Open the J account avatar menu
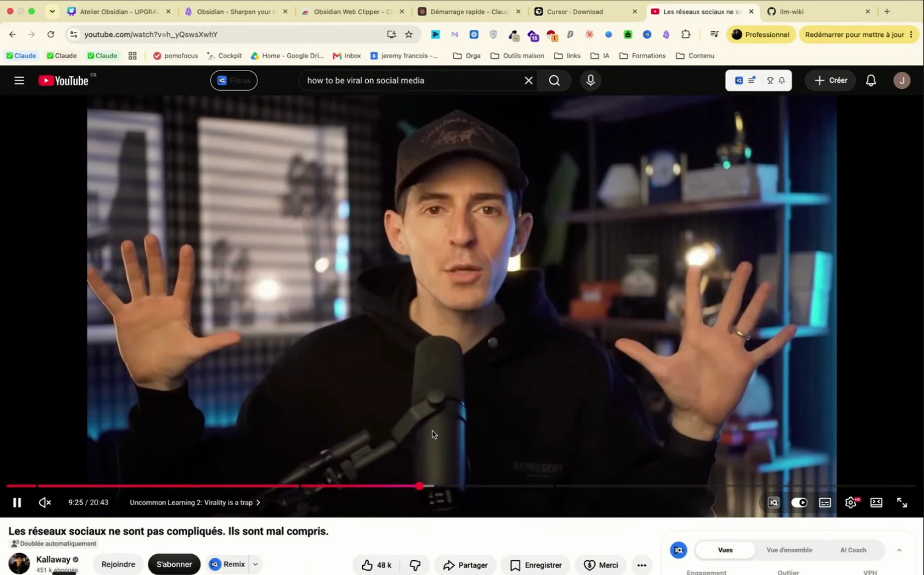This screenshot has height=575, width=924. pyautogui.click(x=902, y=80)
